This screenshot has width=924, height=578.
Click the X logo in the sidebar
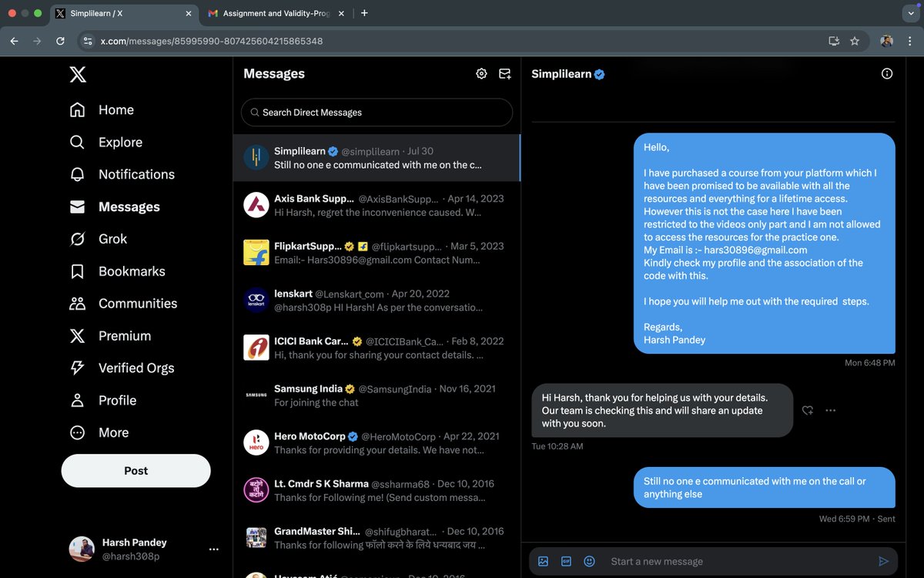[78, 74]
